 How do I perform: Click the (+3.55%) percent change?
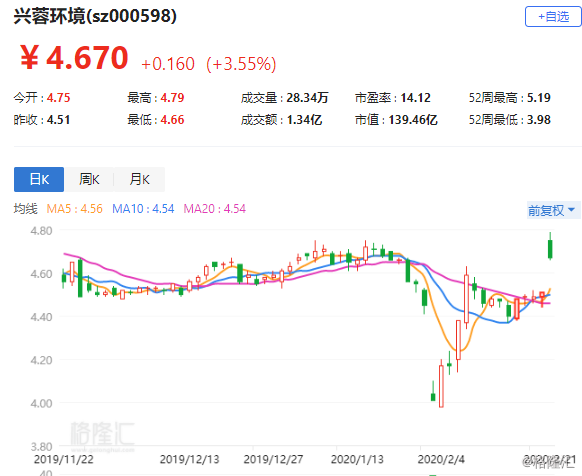(241, 64)
